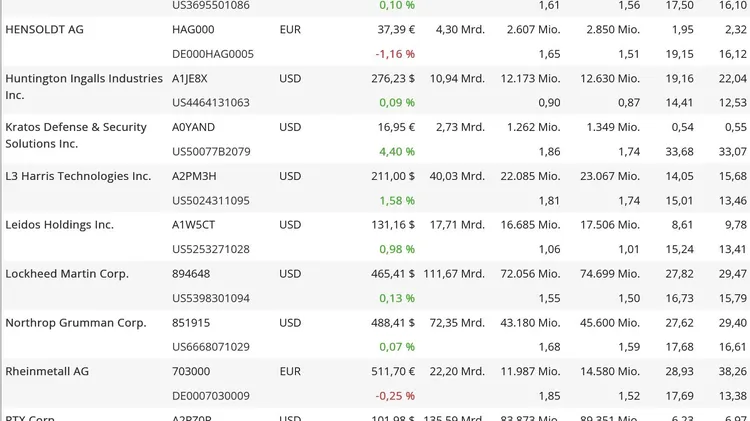This screenshot has height=421, width=750.
Task: Open Huntington Ingalls Industries Inc. entry
Action: (84, 87)
